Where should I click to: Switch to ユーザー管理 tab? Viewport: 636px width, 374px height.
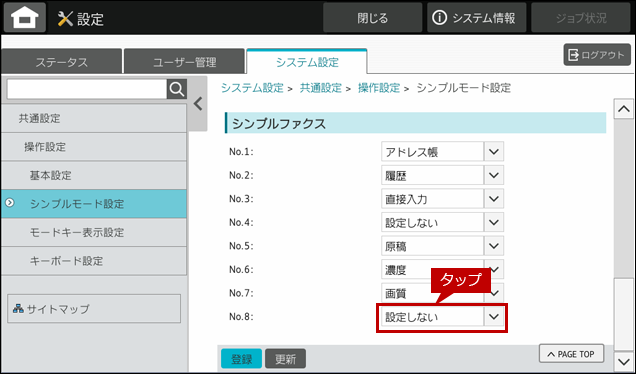185,62
